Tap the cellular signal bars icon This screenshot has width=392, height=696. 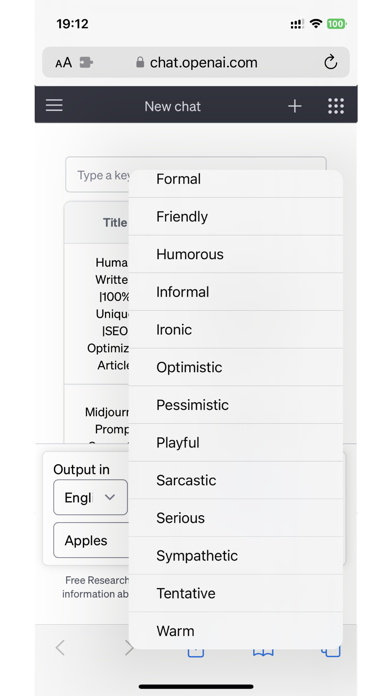(297, 24)
